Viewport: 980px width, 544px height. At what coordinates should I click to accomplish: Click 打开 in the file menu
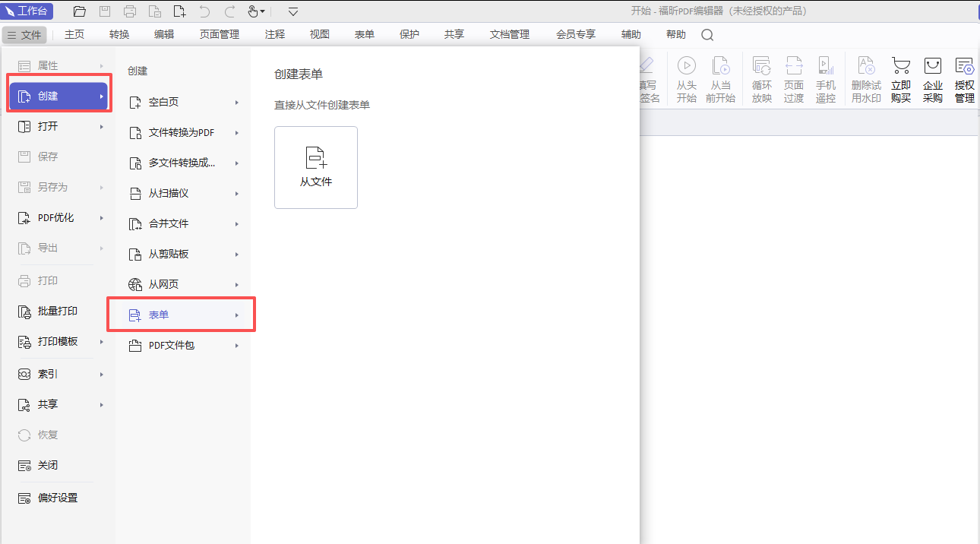pos(48,127)
